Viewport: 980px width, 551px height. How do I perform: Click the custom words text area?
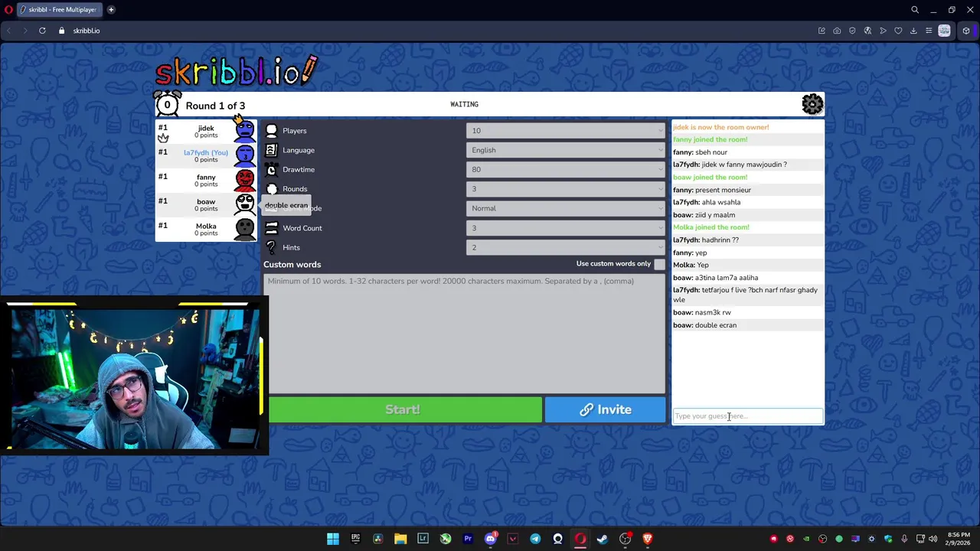pyautogui.click(x=464, y=333)
